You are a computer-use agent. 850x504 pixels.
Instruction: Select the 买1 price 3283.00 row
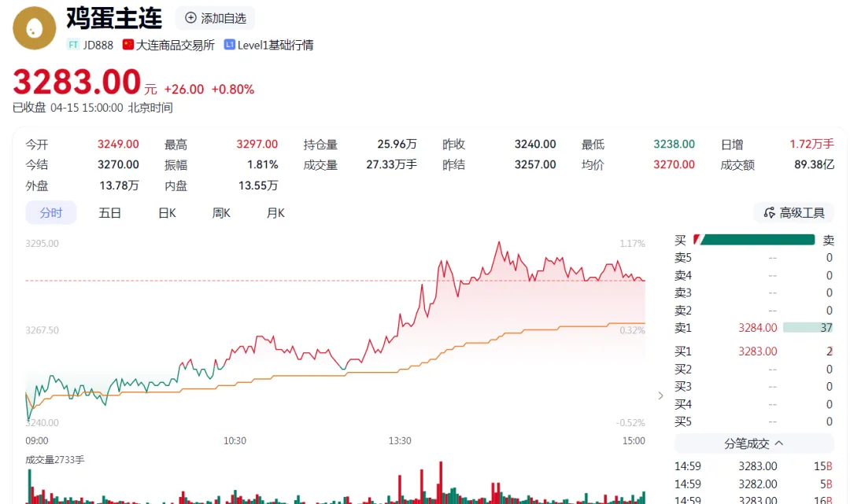[757, 351]
